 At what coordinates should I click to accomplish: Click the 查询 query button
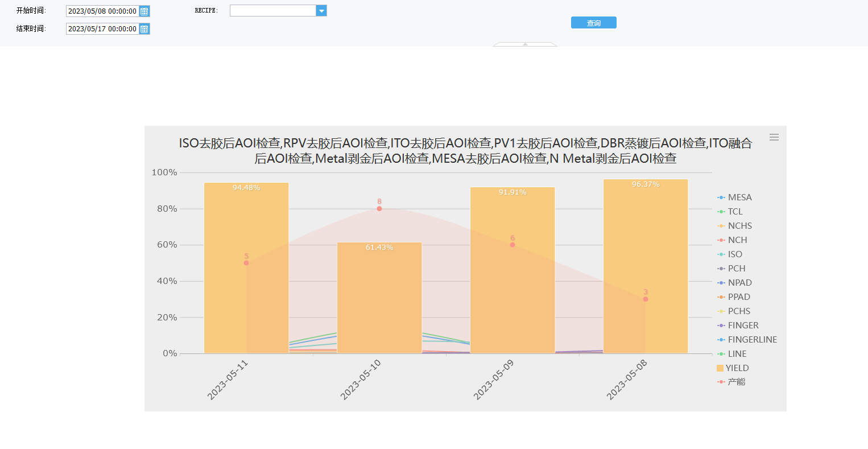click(x=594, y=23)
